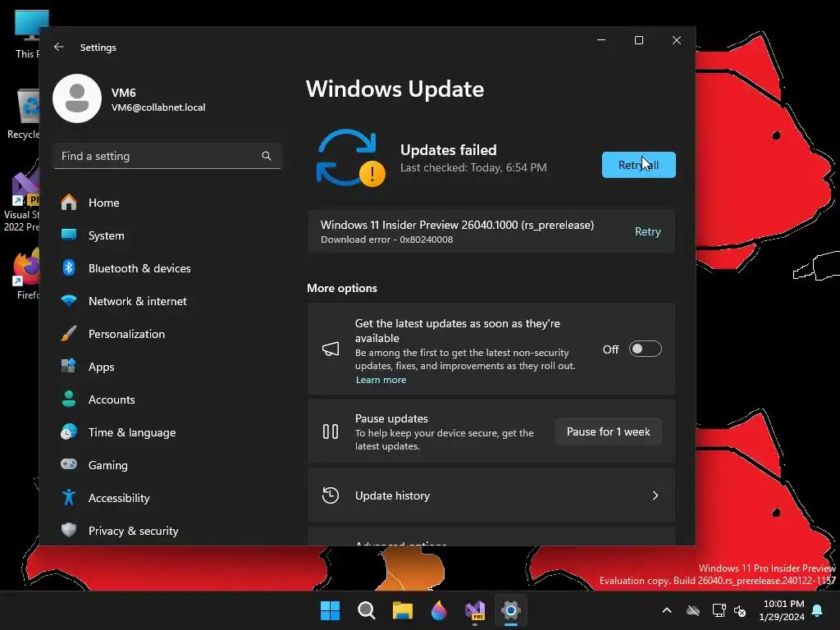The width and height of the screenshot is (840, 630).
Task: Open the Home settings page
Action: pyautogui.click(x=167, y=203)
